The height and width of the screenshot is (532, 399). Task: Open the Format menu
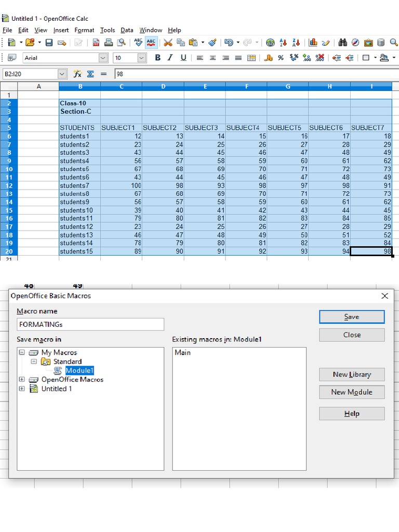point(84,30)
